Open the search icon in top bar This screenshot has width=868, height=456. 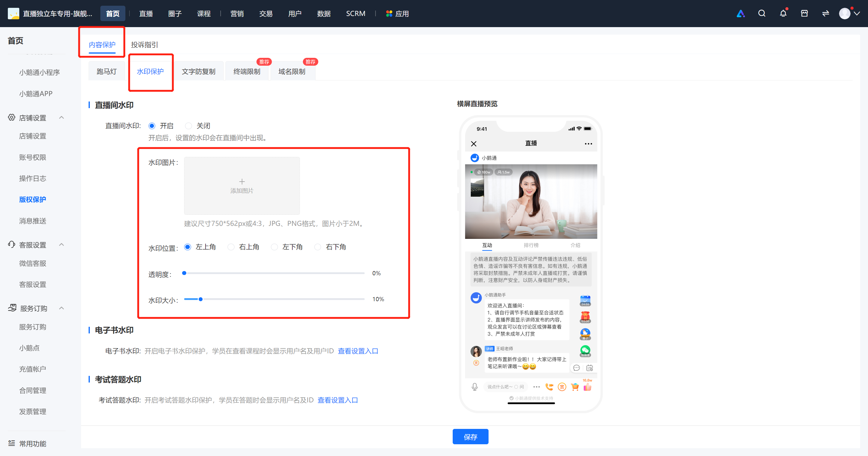(x=762, y=14)
